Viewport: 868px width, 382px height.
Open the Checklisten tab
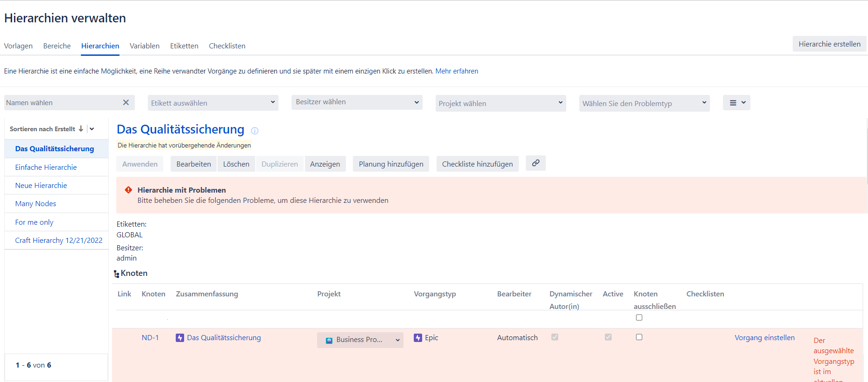[227, 46]
